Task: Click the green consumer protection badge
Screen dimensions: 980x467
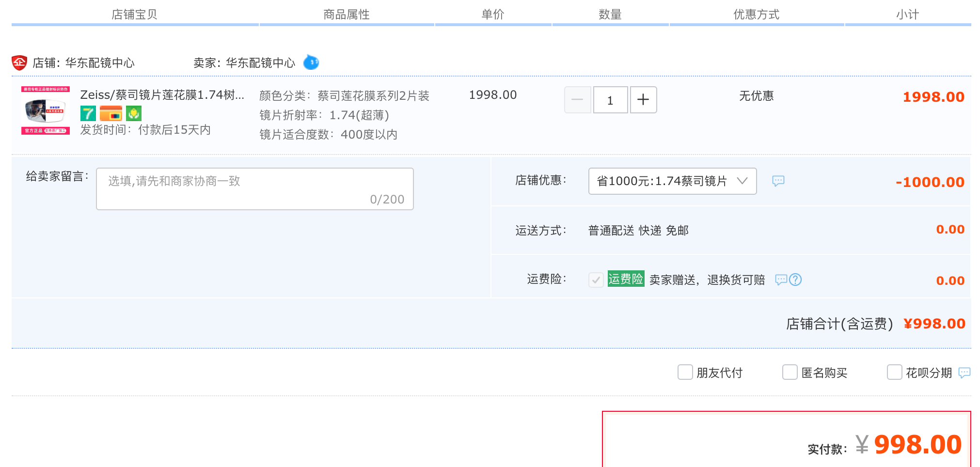Action: [x=134, y=114]
